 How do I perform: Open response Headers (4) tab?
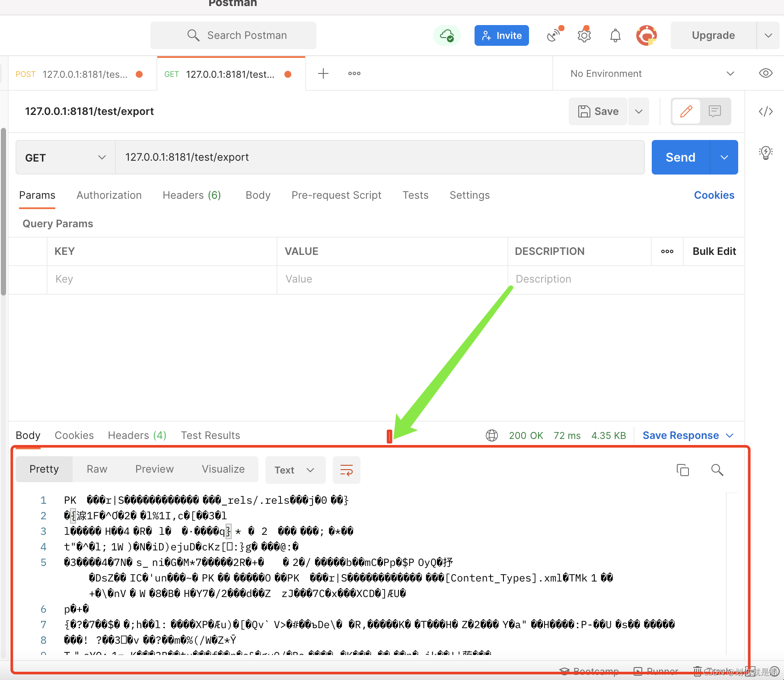point(137,435)
